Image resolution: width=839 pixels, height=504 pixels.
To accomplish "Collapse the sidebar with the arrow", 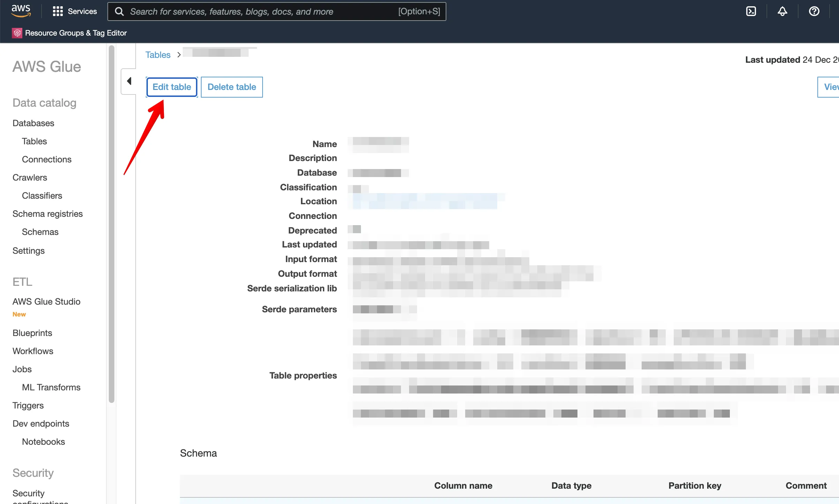I will [129, 81].
